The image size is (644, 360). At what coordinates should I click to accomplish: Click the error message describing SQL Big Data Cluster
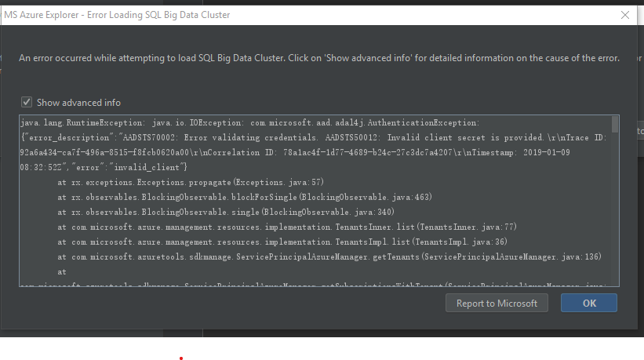319,58
